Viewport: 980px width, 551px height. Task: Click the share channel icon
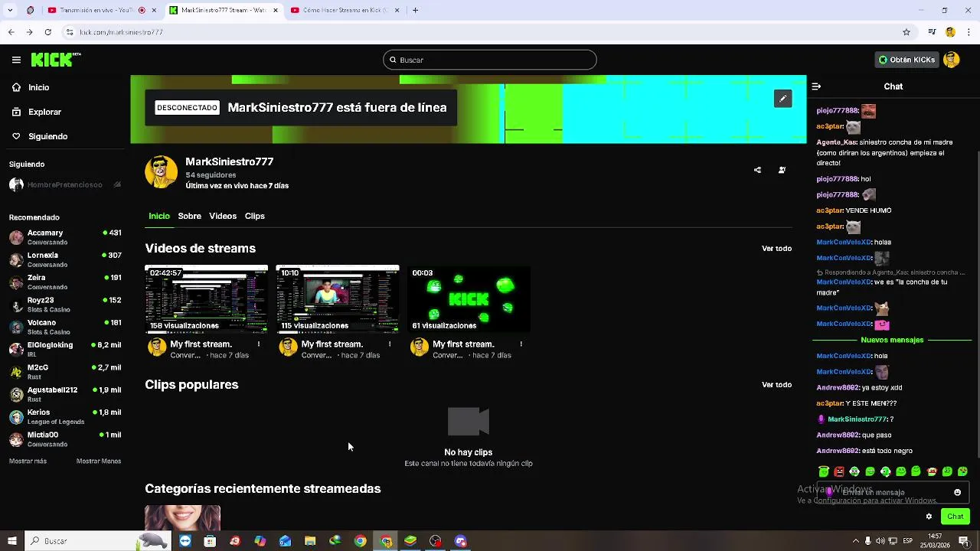tap(757, 170)
